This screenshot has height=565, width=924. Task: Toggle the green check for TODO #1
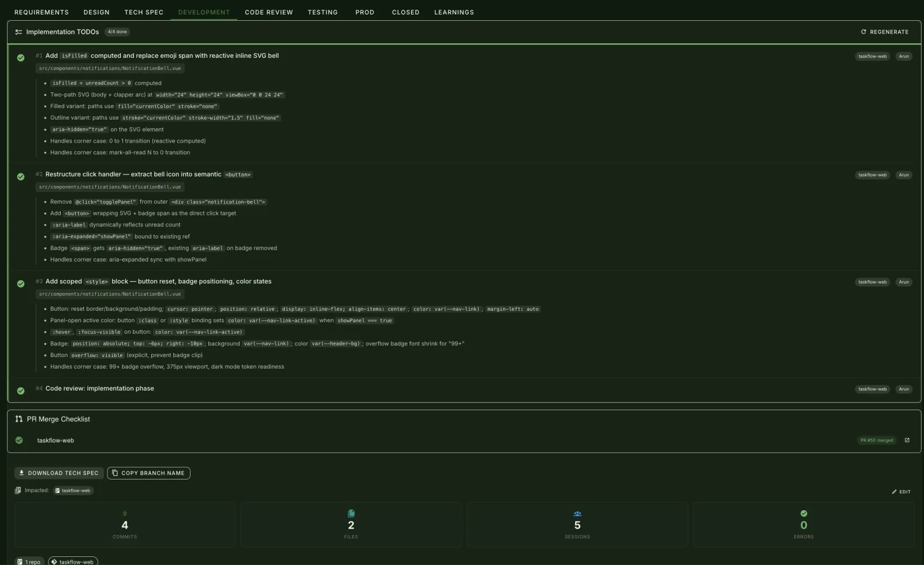coord(21,58)
